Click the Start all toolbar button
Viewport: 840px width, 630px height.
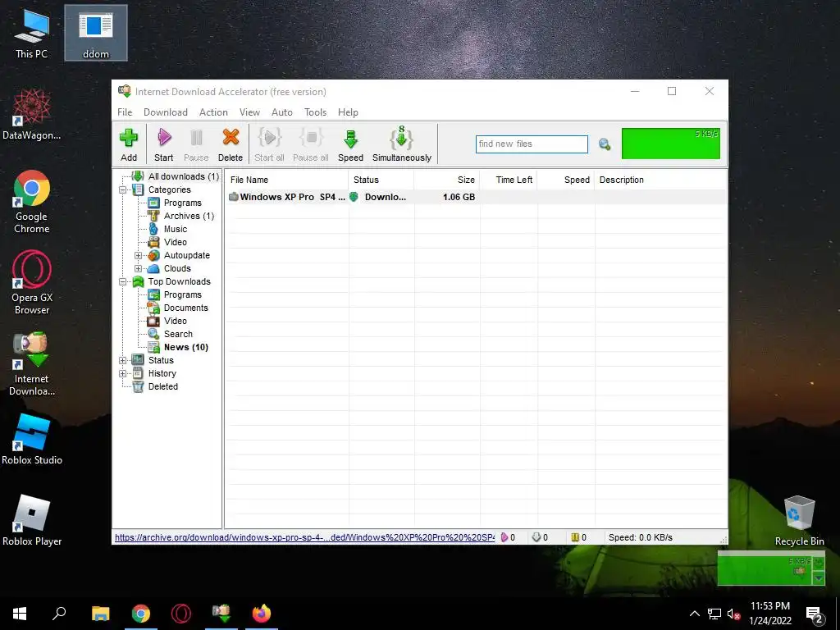[x=269, y=144]
